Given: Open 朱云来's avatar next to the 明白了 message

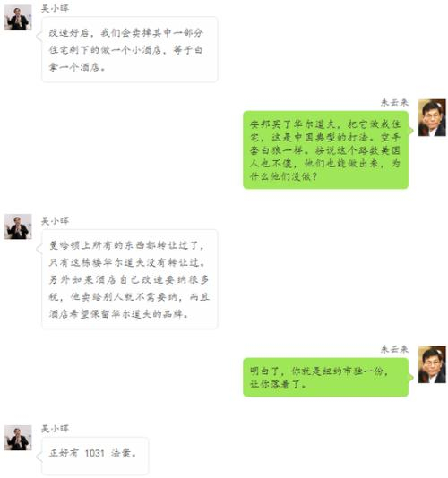Looking at the screenshot, I should [432, 364].
